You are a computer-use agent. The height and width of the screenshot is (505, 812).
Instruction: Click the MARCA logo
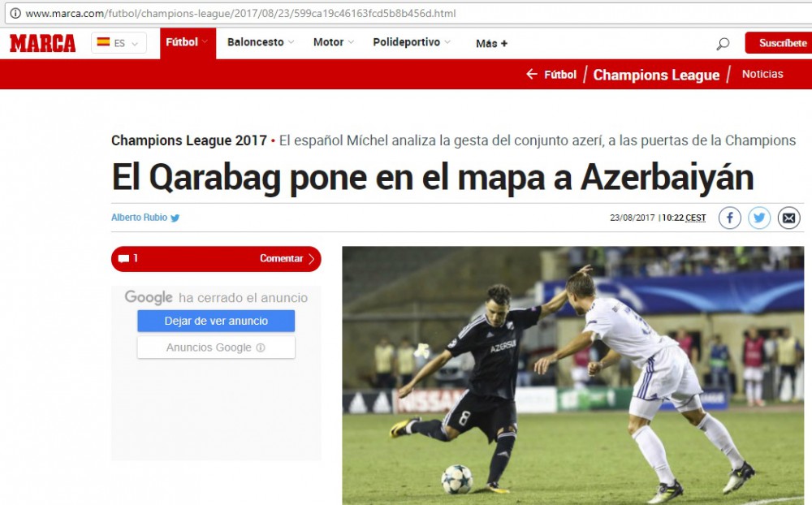pos(42,43)
